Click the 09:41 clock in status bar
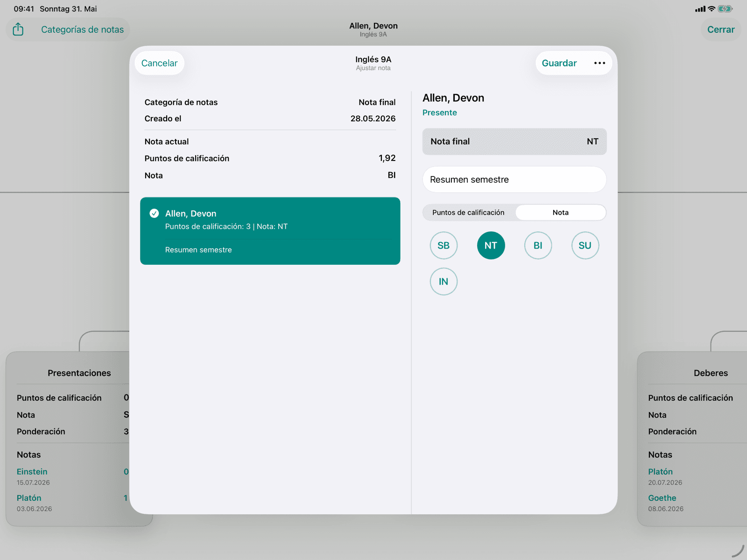The image size is (747, 560). pyautogui.click(x=24, y=9)
